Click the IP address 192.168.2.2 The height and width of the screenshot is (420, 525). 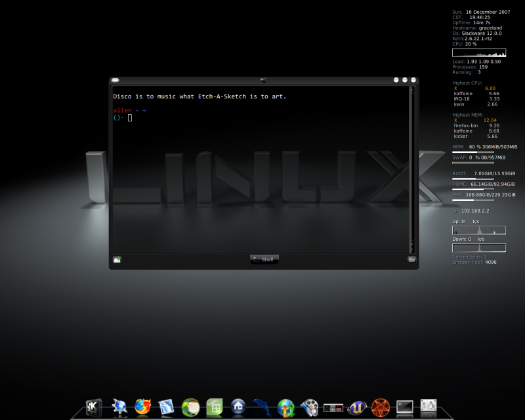(475, 211)
